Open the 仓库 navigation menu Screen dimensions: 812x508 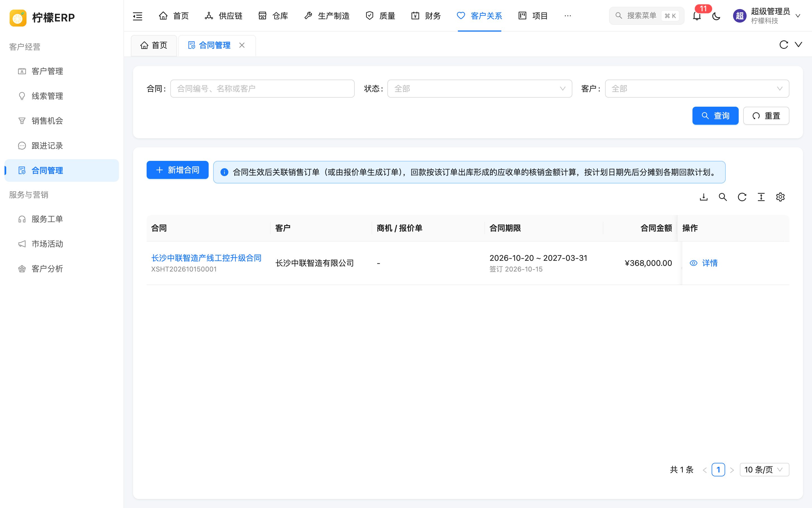[x=273, y=16]
